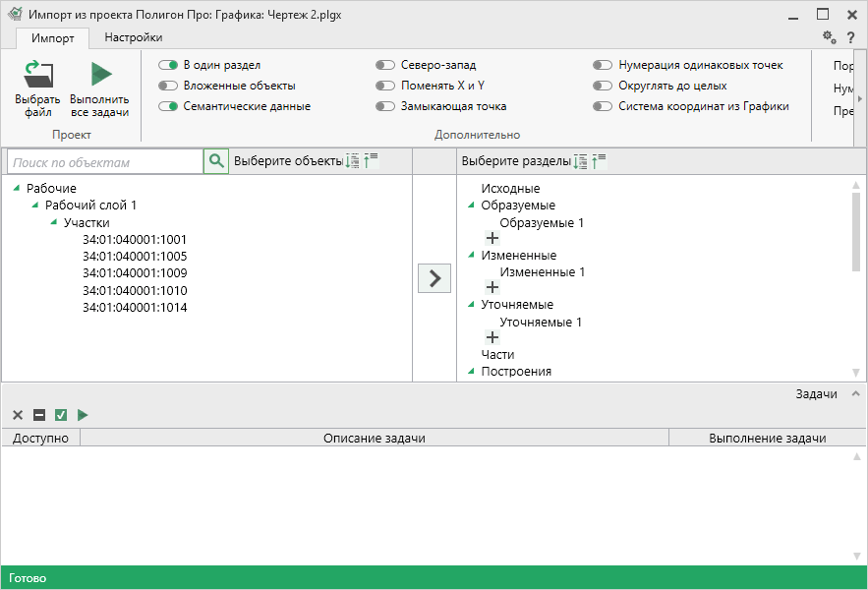Click the 'Описание задачи' column header
Viewport: 868px width, 590px height.
tap(374, 438)
